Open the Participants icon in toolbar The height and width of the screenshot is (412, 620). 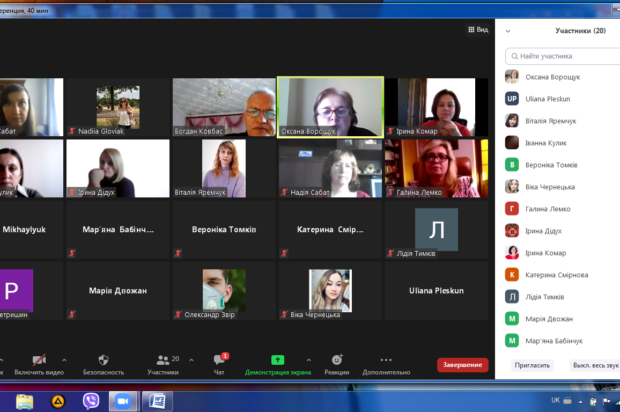[x=163, y=360]
